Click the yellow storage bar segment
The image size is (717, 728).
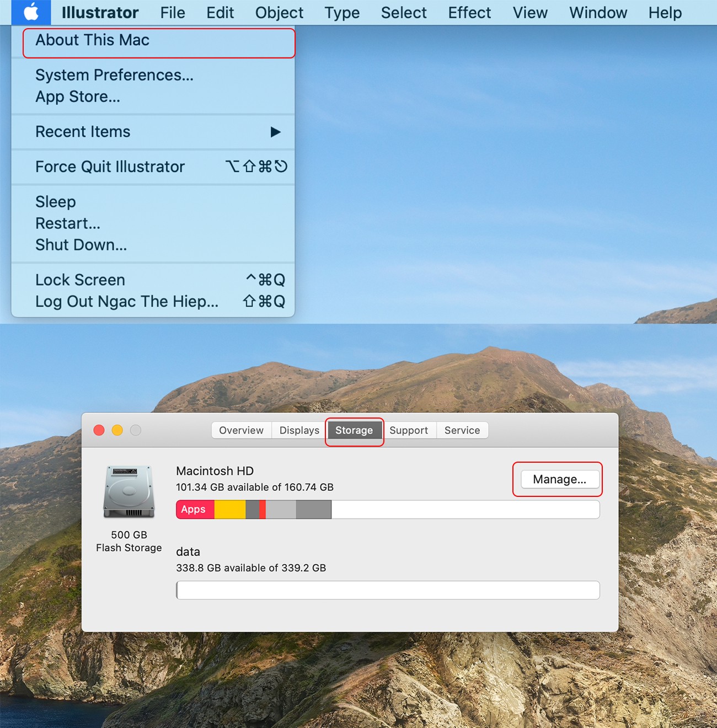tap(230, 510)
